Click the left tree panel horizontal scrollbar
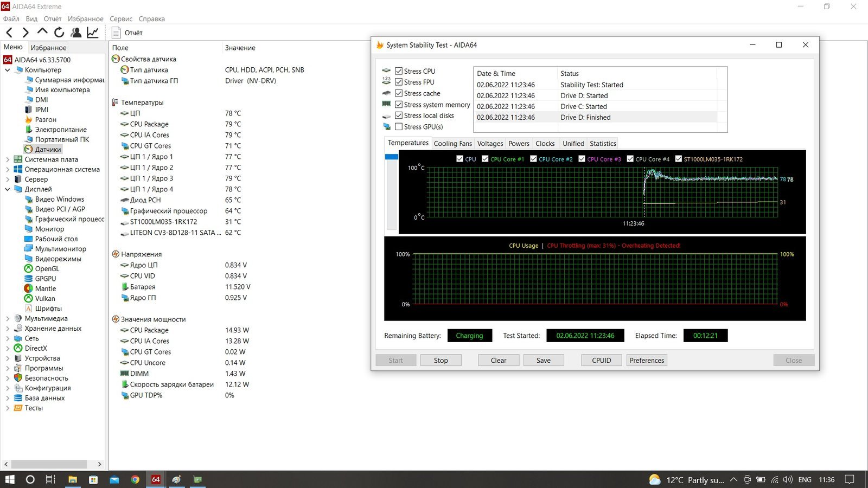868x488 pixels. click(49, 464)
